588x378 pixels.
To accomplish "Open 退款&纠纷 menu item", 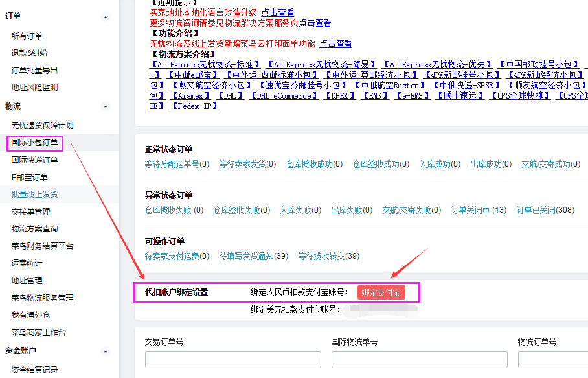I will 29,53.
